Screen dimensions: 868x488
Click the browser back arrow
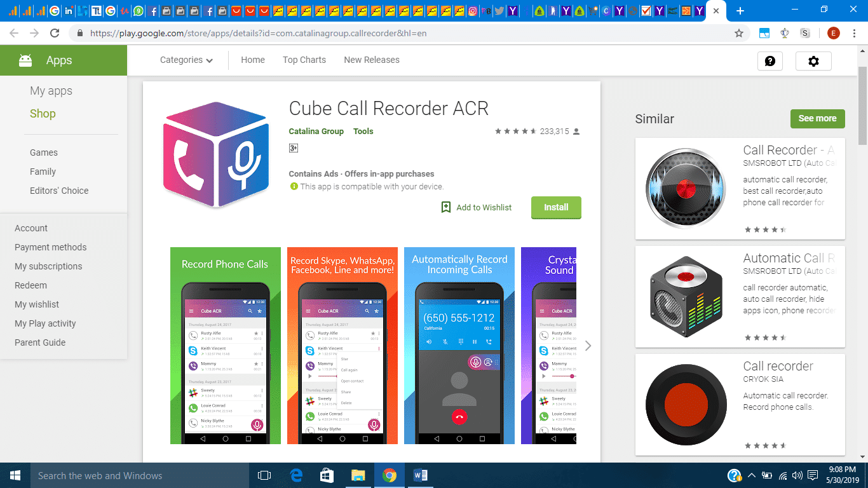[x=14, y=33]
